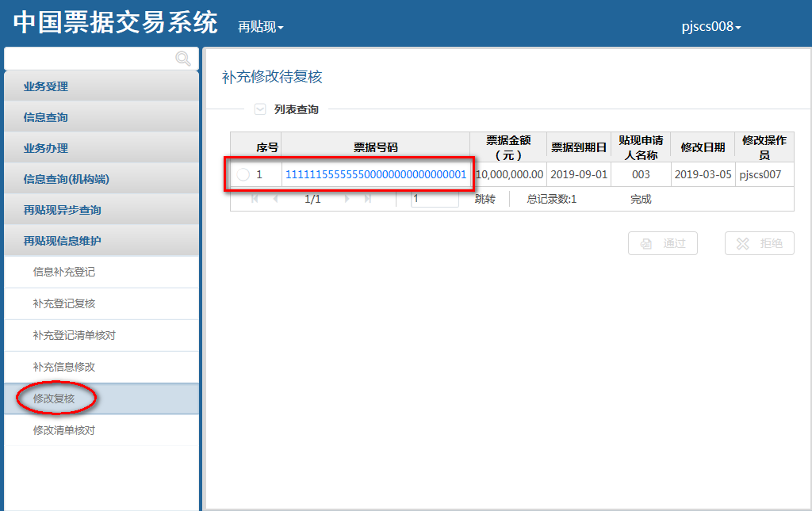Viewport: 812px width, 511px height.
Task: Open 补充登记清单核对 menu item
Action: click(x=101, y=335)
